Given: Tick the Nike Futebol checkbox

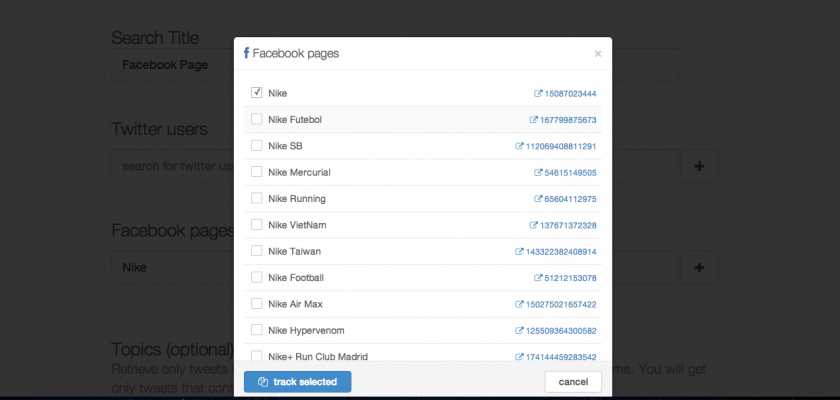Looking at the screenshot, I should (x=257, y=119).
